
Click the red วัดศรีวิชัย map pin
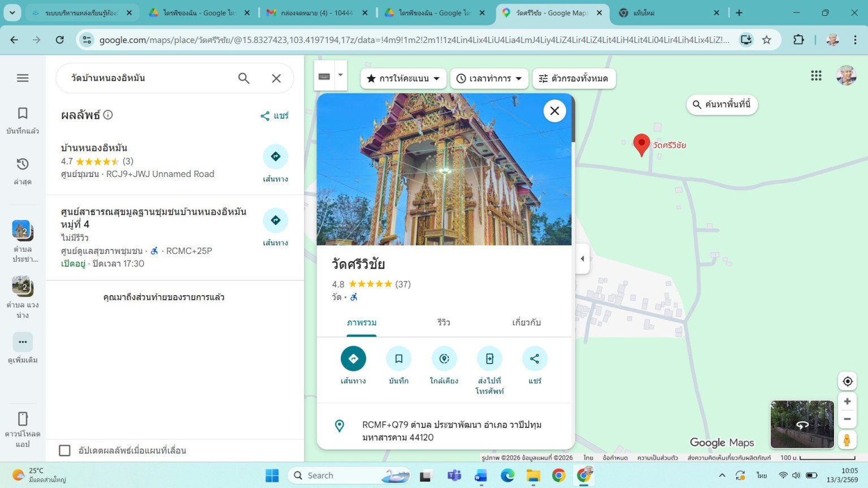coord(641,145)
